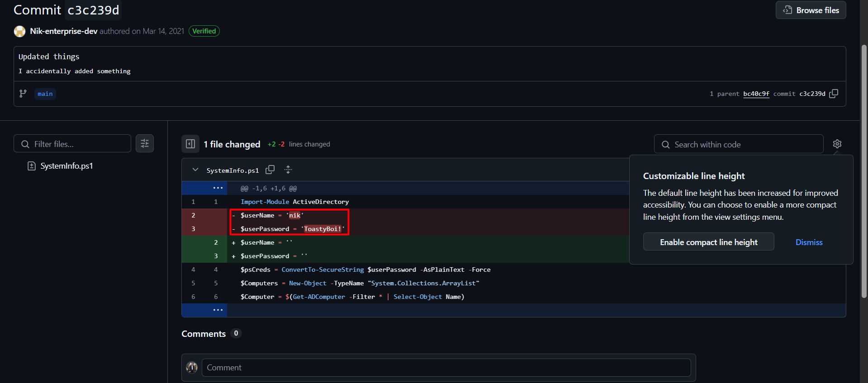Open the main branch label
The width and height of the screenshot is (868, 383).
[45, 94]
